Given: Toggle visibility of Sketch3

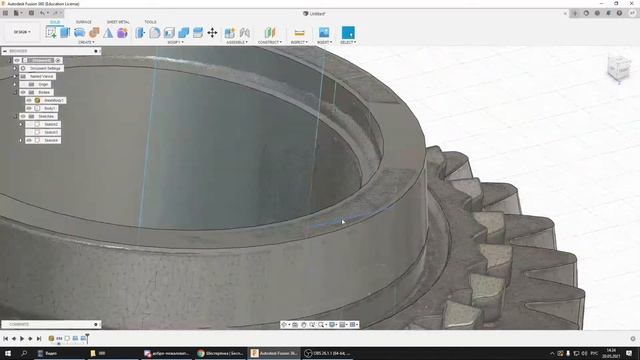Looking at the screenshot, I should pyautogui.click(x=29, y=132).
